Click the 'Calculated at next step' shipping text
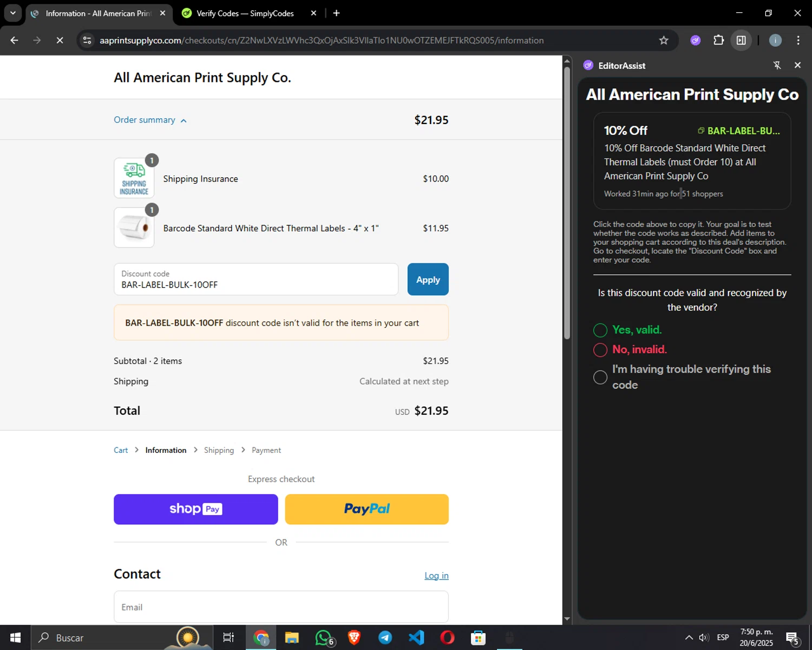The height and width of the screenshot is (650, 812). click(x=404, y=381)
